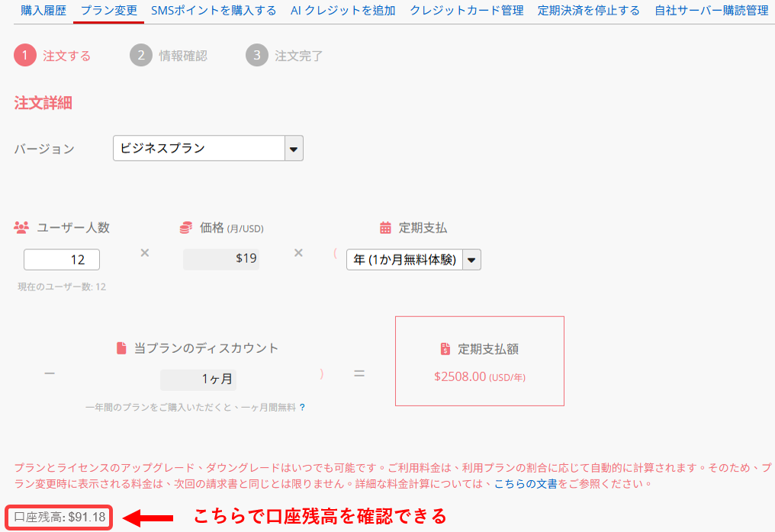
Task: Click the users icon beside ユーザー人数
Action: click(21, 228)
